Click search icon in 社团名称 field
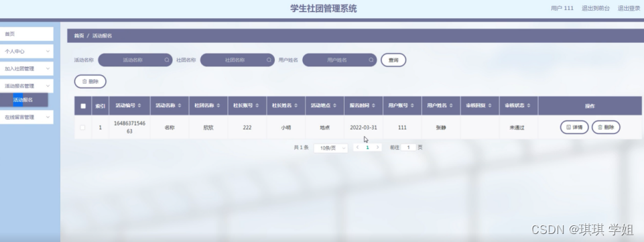The width and height of the screenshot is (644, 242). click(x=269, y=60)
